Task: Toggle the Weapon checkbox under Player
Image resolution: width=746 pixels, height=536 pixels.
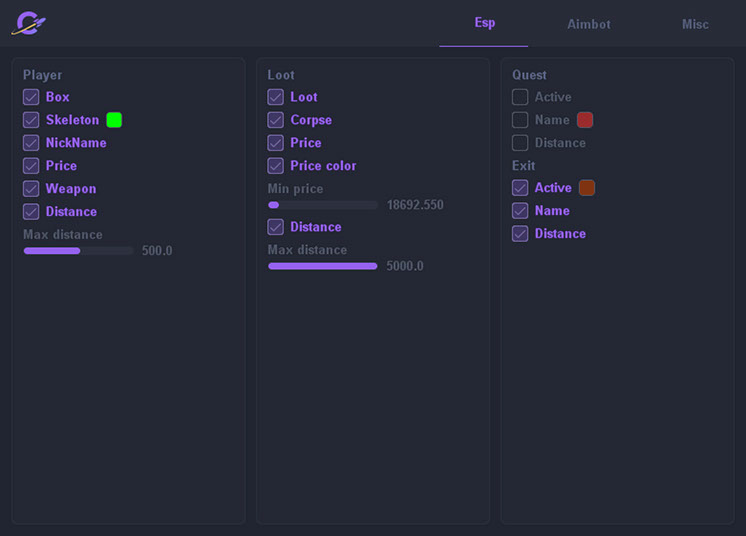Action: click(x=31, y=189)
